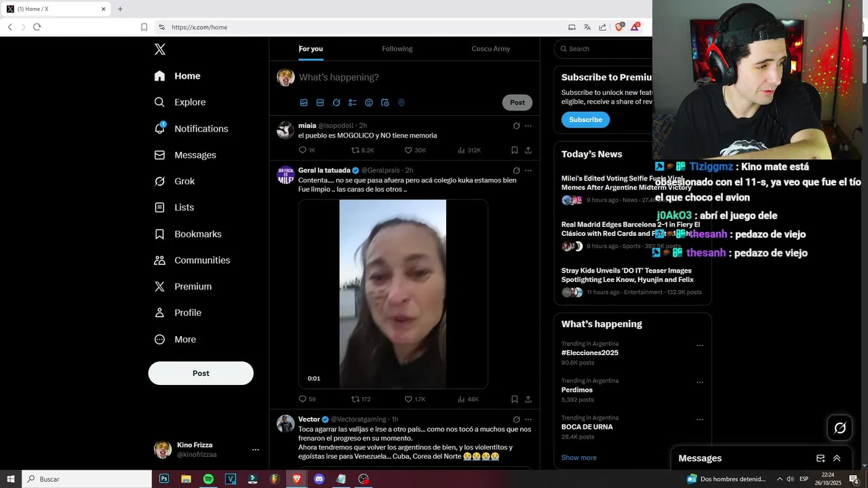
Task: Show more trending topics
Action: 579,457
